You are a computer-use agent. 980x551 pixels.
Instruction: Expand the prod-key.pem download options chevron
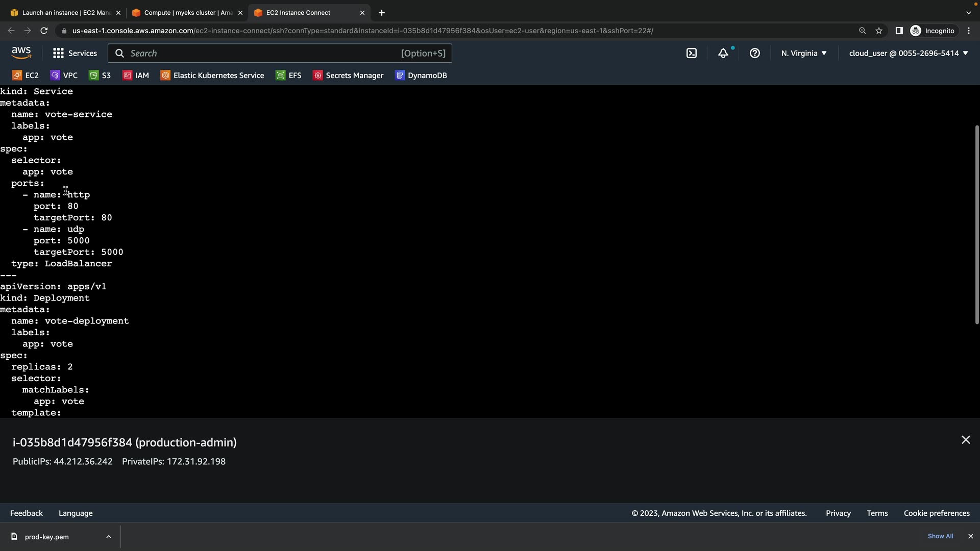(109, 537)
